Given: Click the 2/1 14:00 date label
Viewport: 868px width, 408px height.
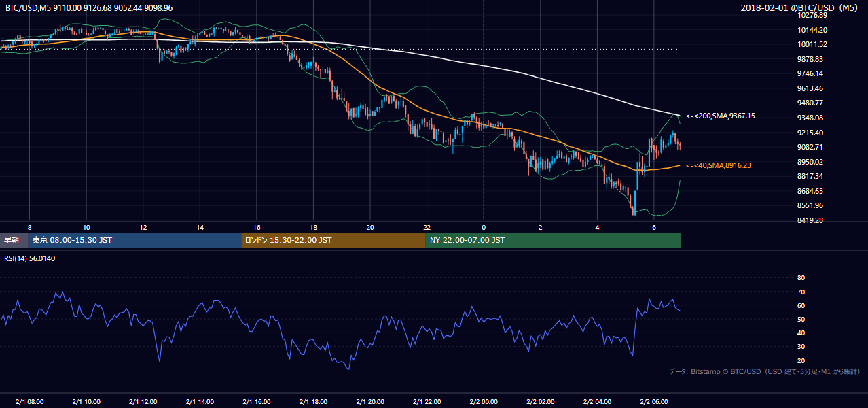Looking at the screenshot, I should (200, 401).
